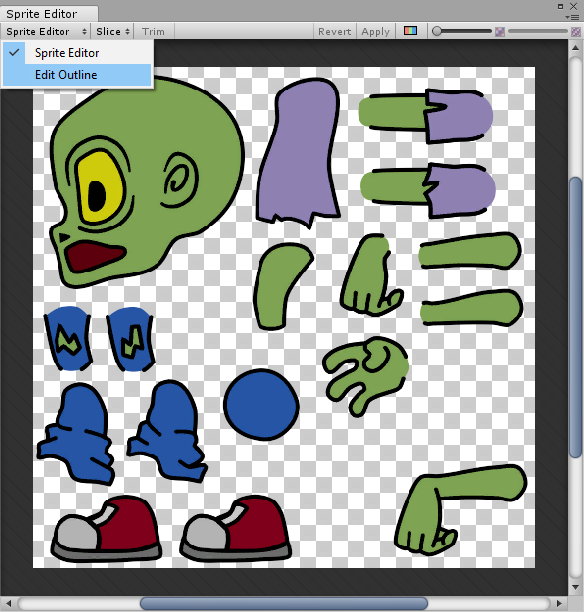Screen dimensions: 584x612
Task: Select the right blue torn pant leg sprite
Action: [131, 339]
